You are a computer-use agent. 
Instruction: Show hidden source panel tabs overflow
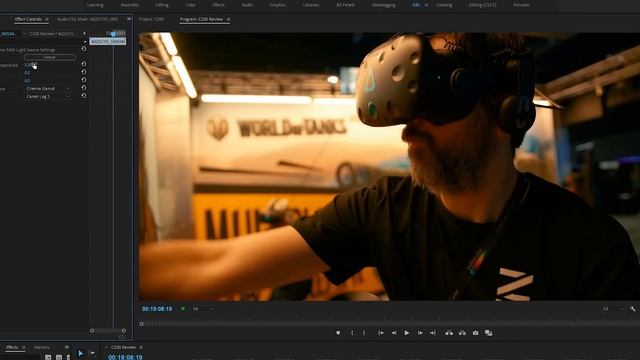129,19
